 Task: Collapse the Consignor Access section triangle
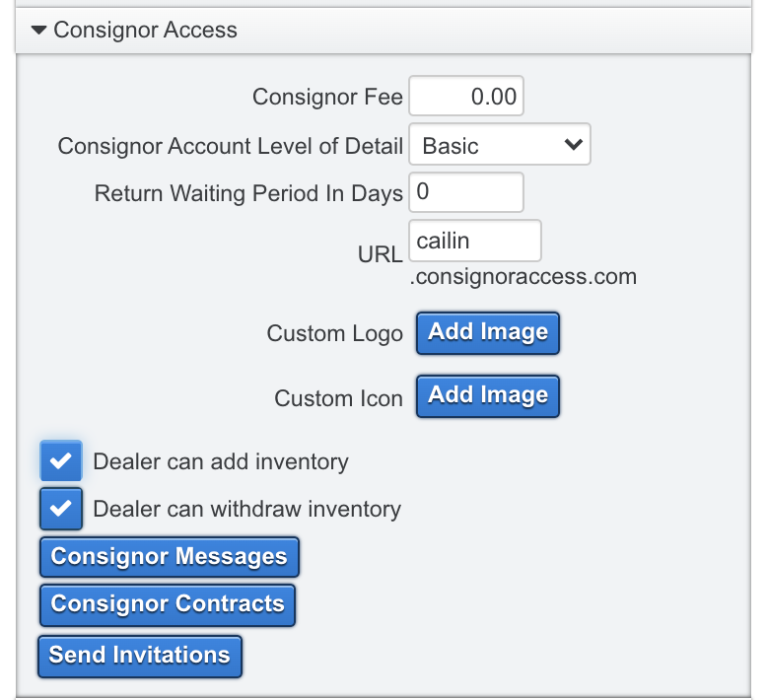click(39, 31)
